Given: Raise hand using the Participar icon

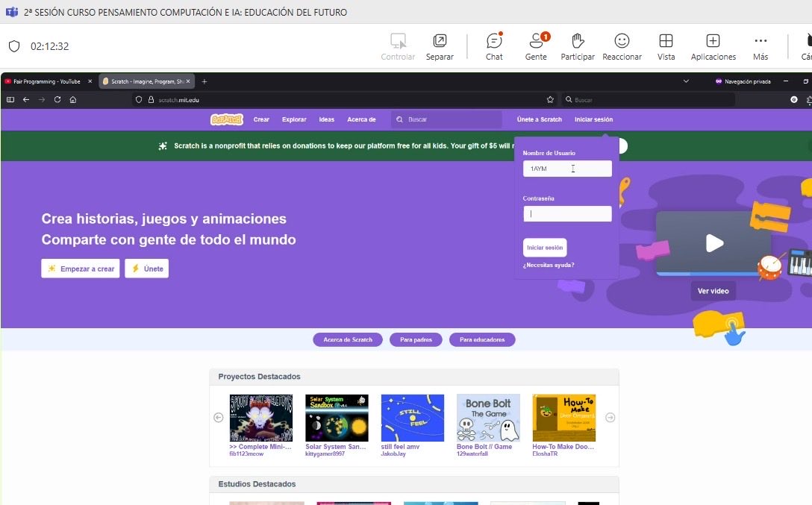Looking at the screenshot, I should [x=578, y=45].
